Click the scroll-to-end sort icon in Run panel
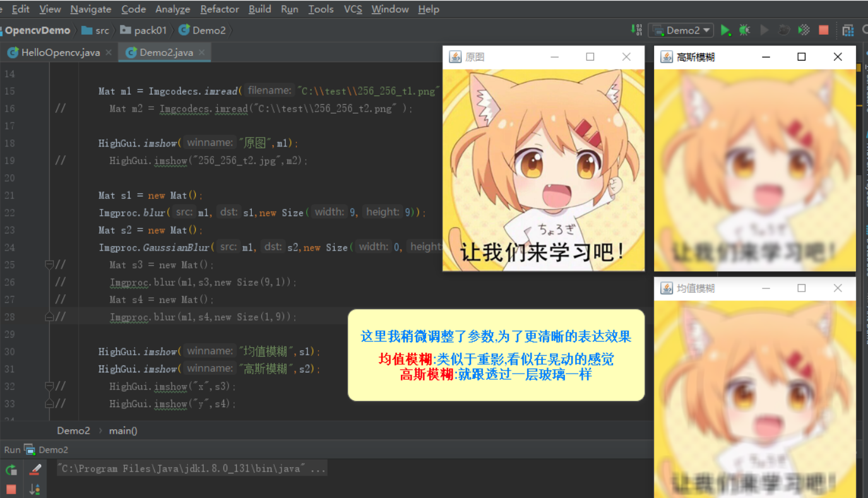 pos(35,489)
